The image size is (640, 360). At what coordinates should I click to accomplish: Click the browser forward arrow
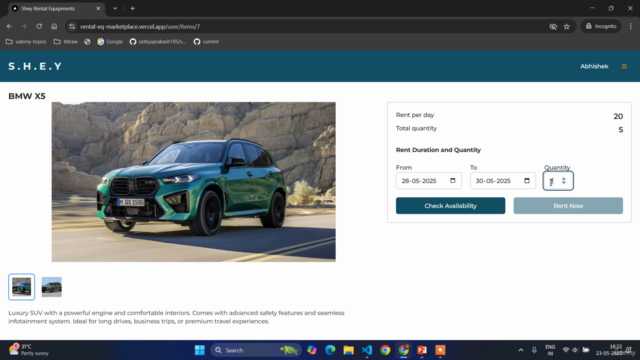click(x=24, y=26)
